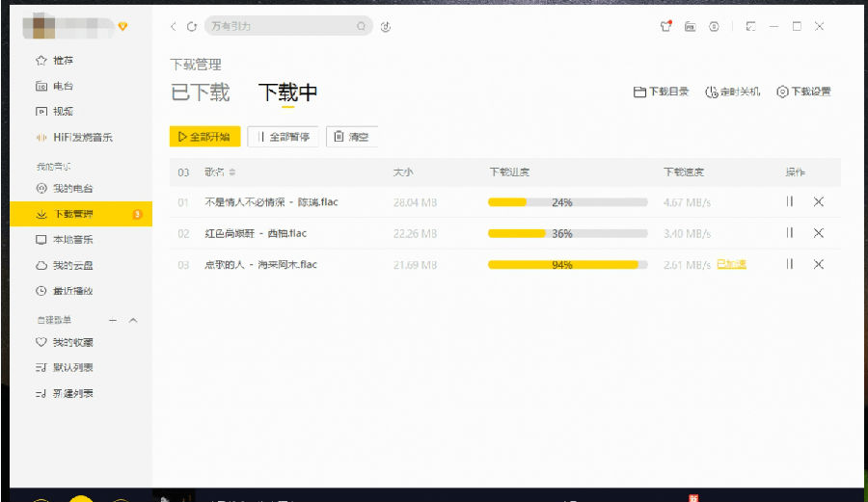Viewport: 868px width, 502px height.
Task: Open the listen-to-identify song icon
Action: pos(386,26)
